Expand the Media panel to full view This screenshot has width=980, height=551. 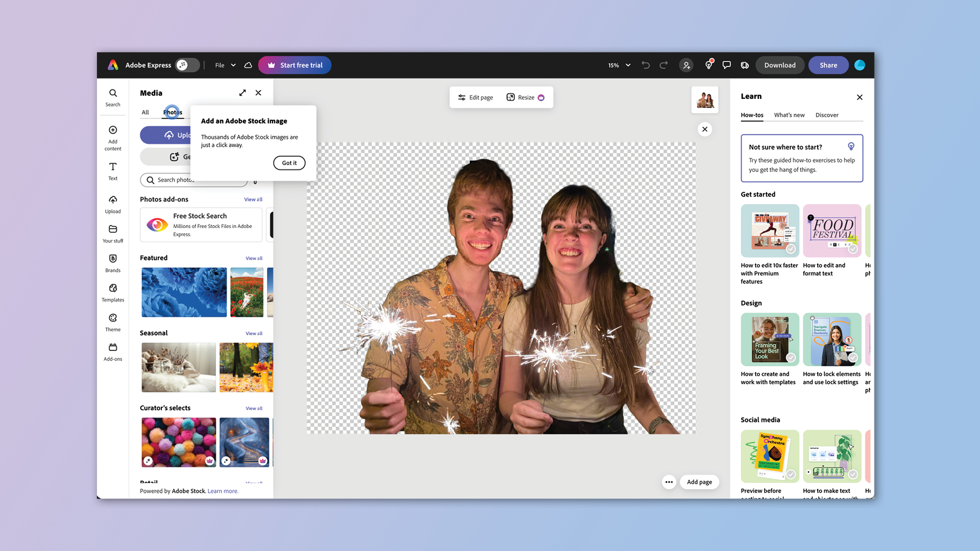pyautogui.click(x=242, y=92)
